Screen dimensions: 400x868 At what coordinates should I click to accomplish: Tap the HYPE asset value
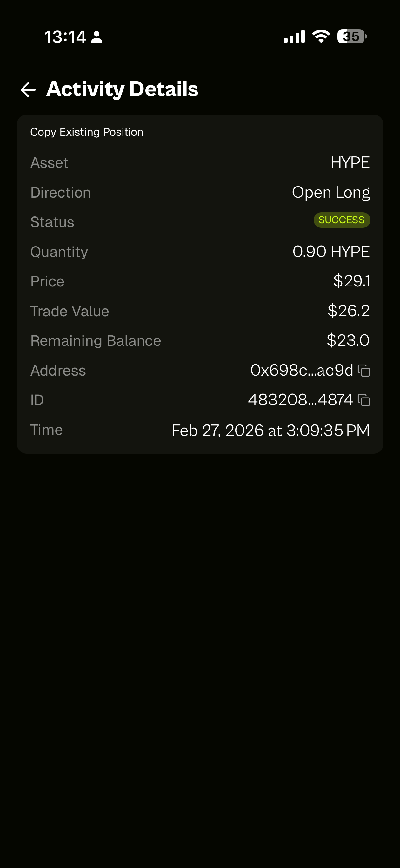pos(350,163)
